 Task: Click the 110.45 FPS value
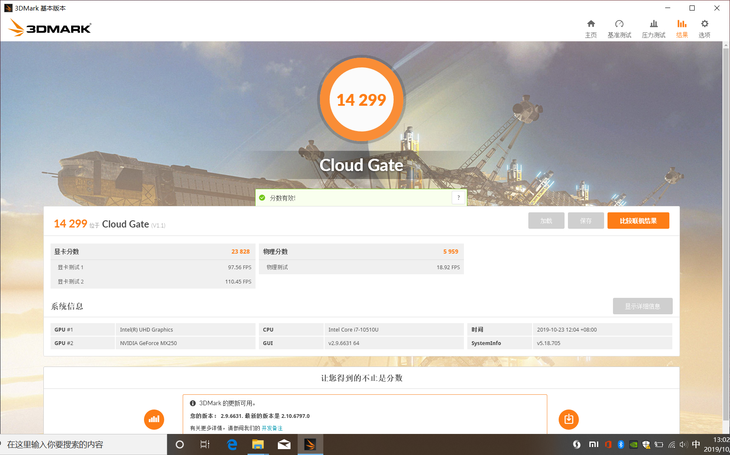click(x=238, y=282)
